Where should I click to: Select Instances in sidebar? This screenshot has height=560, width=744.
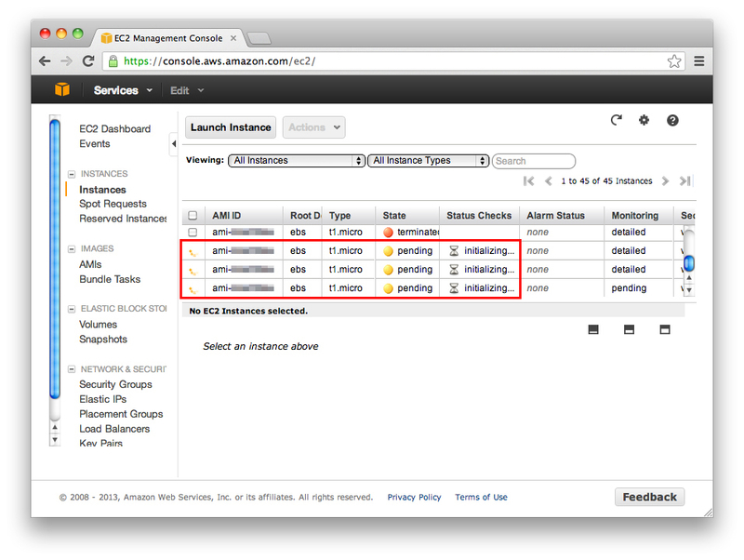(x=102, y=190)
